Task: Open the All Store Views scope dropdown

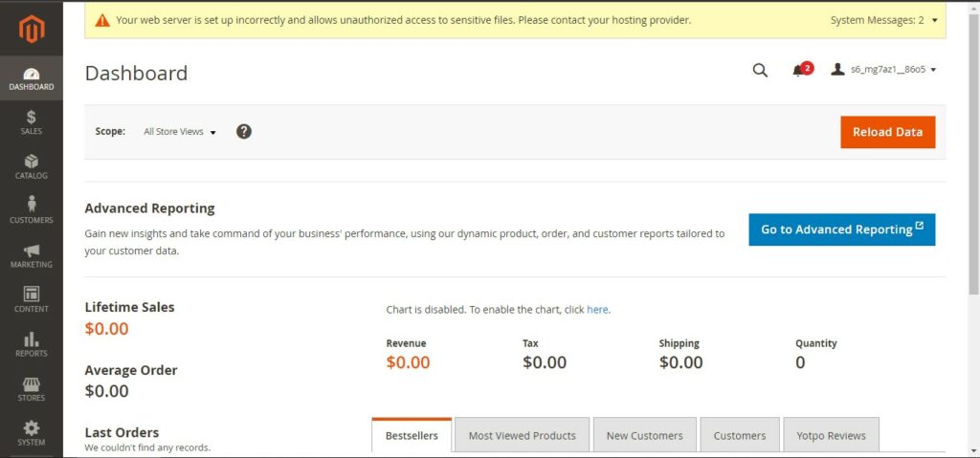Action: (179, 132)
